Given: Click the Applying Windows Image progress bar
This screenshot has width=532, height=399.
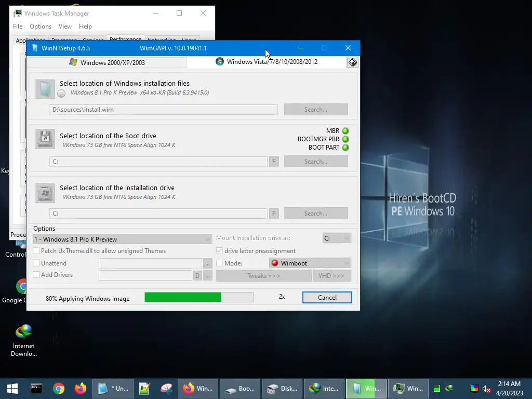Looking at the screenshot, I should (x=199, y=297).
